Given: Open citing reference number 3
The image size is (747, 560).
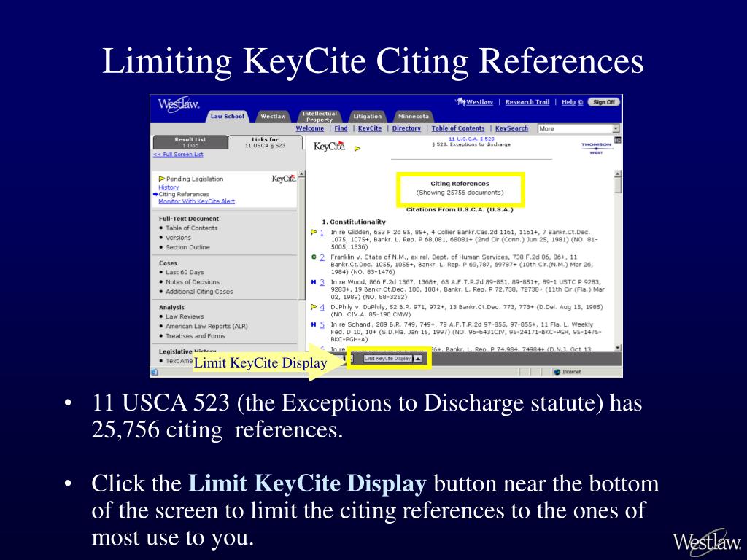Looking at the screenshot, I should click(322, 282).
